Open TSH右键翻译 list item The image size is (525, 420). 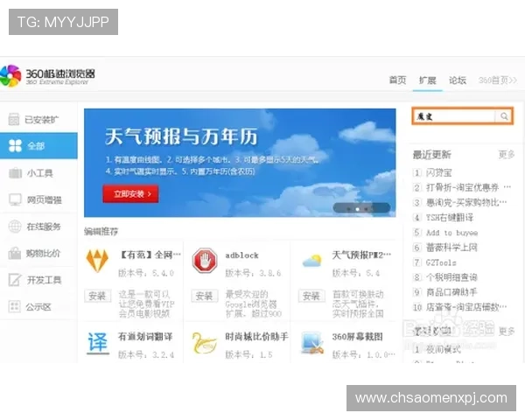[450, 217]
